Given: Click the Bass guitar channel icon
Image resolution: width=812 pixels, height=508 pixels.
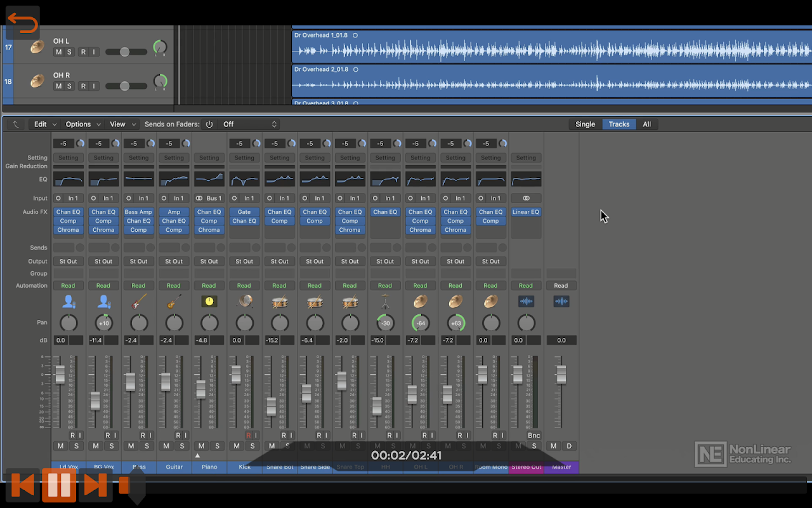Looking at the screenshot, I should [138, 302].
